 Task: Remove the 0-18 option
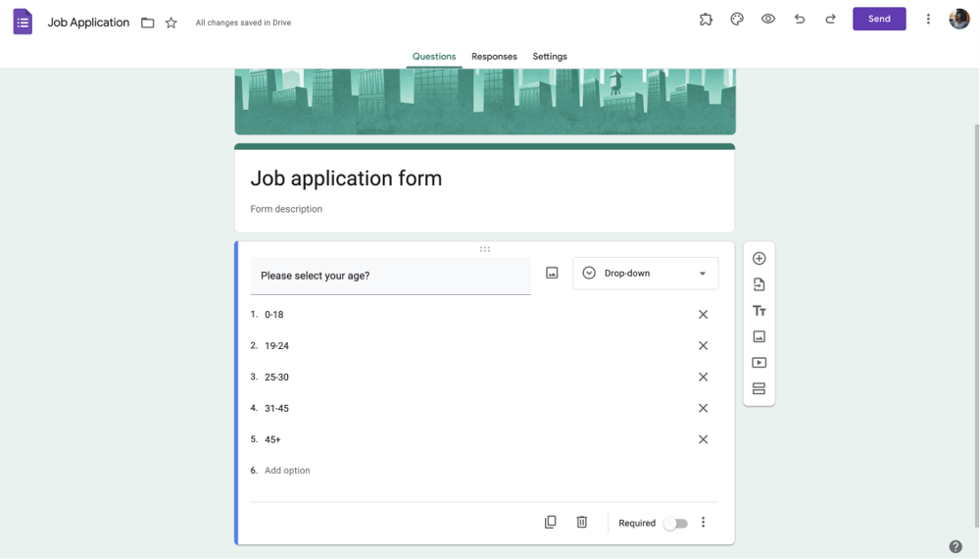(703, 315)
